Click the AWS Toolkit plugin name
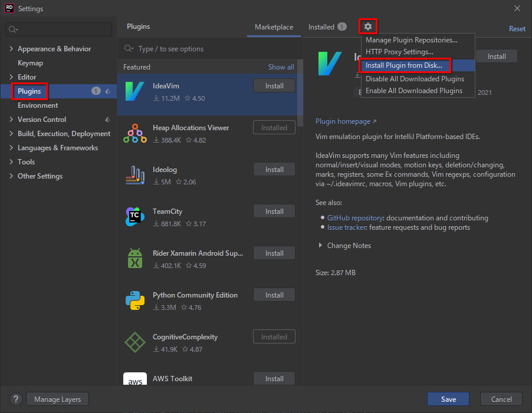This screenshot has width=532, height=413. pos(172,378)
